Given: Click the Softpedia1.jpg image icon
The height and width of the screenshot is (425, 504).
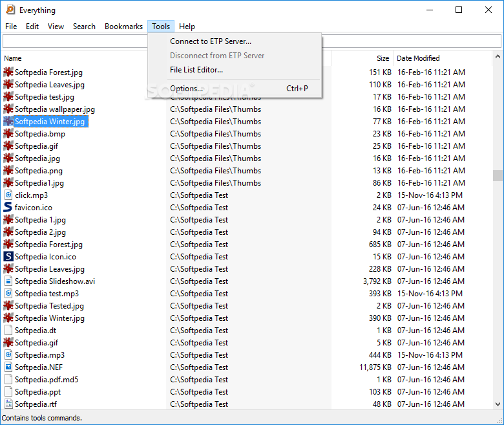Looking at the screenshot, I should point(8,182).
